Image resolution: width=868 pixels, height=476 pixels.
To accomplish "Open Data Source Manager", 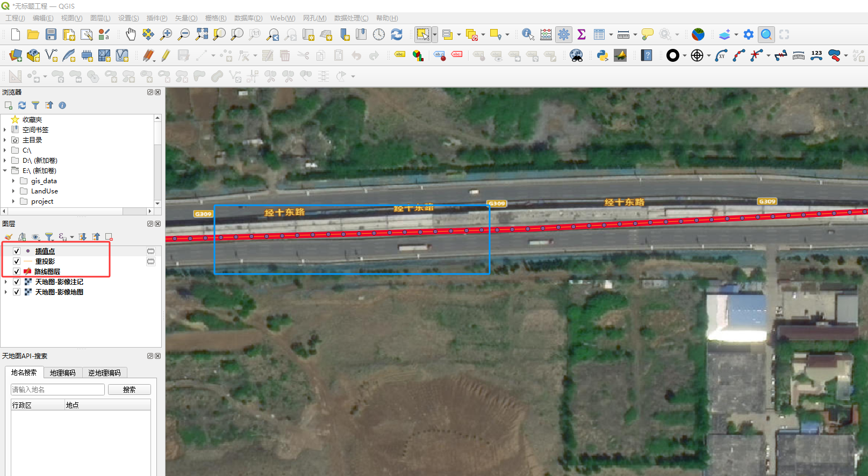I will [16, 55].
